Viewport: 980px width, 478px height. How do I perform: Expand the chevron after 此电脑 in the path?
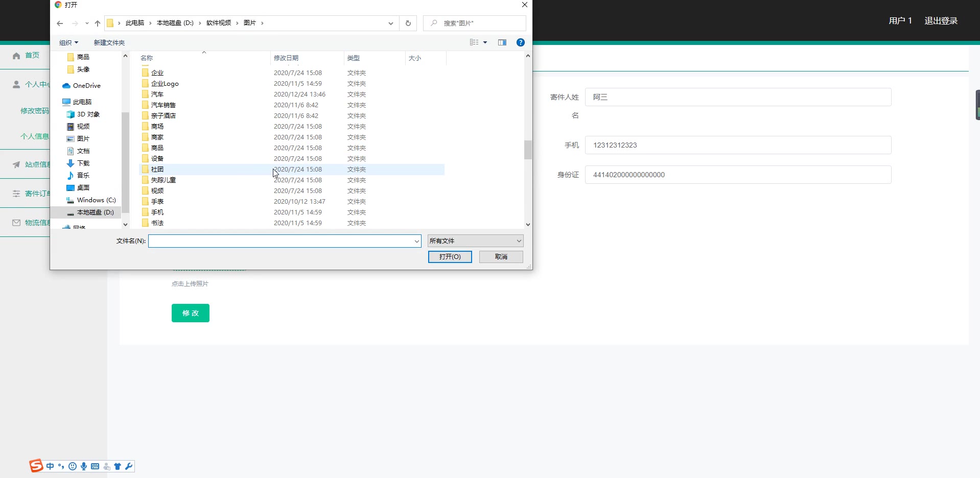pos(150,23)
